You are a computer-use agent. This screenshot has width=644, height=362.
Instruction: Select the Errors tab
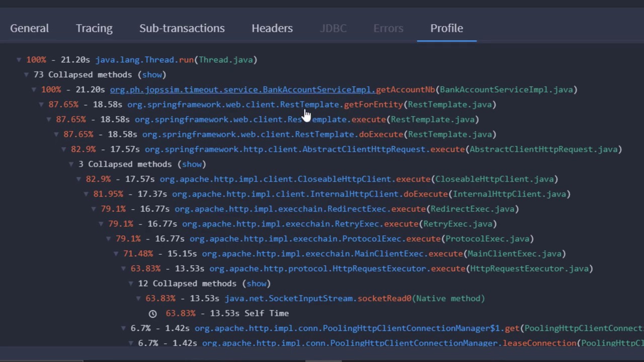388,28
